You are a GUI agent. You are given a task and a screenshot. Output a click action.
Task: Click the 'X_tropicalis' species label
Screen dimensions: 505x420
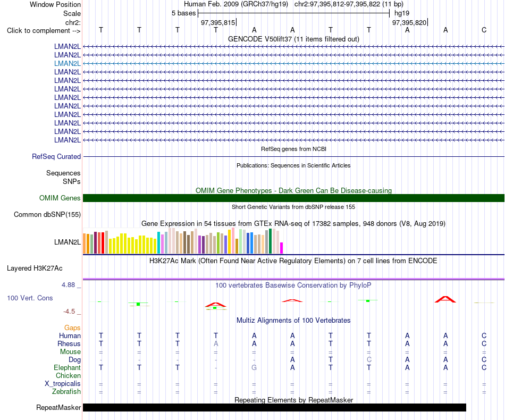pos(63,384)
